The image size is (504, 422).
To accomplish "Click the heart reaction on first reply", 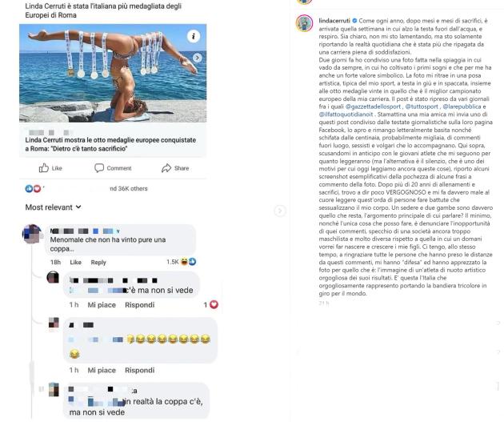I will click(x=214, y=304).
